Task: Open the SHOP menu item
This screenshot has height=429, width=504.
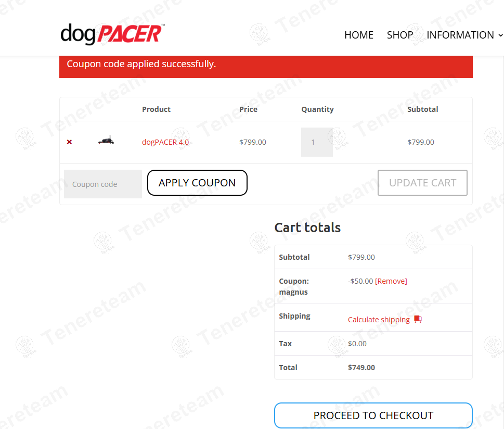Action: click(400, 35)
